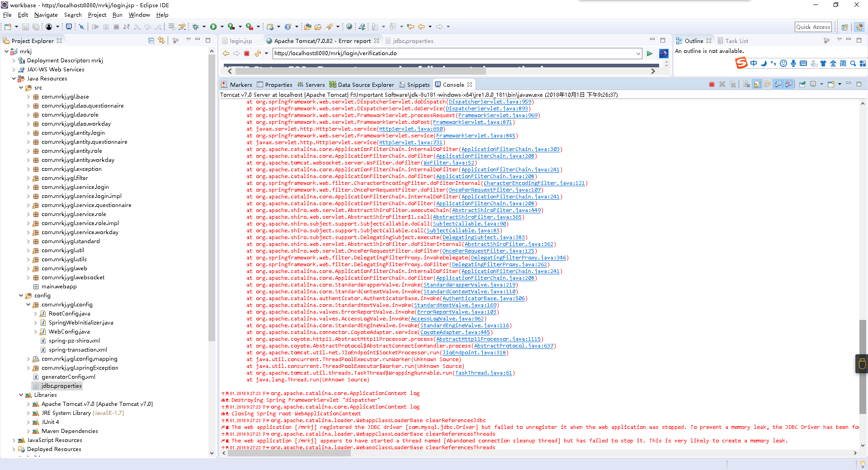Click the Clear Console icon
This screenshot has width=868, height=470.
click(746, 85)
